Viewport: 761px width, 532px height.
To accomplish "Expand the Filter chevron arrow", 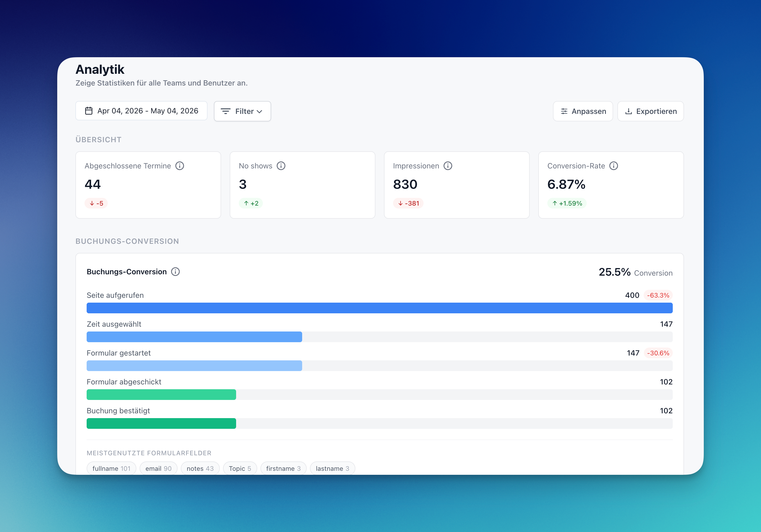I will pos(260,112).
